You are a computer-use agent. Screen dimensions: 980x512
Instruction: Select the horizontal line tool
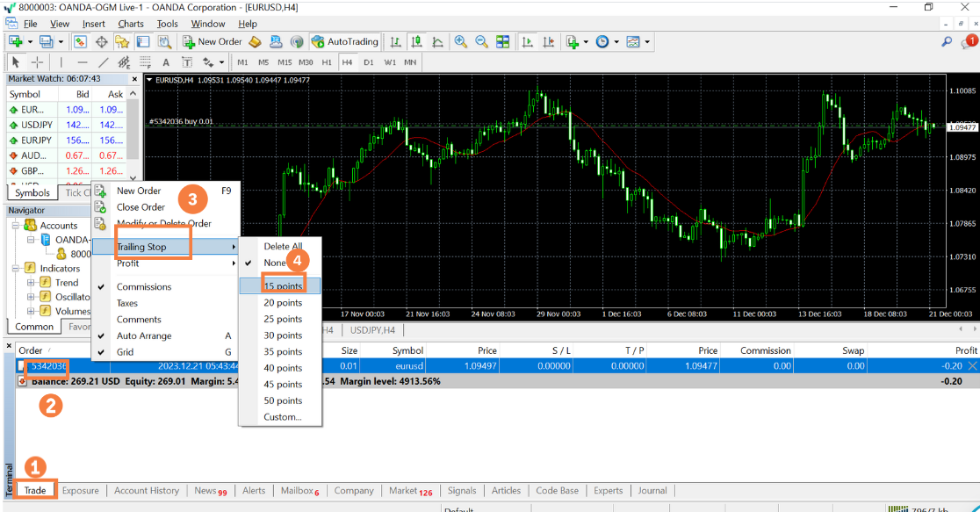(x=82, y=61)
